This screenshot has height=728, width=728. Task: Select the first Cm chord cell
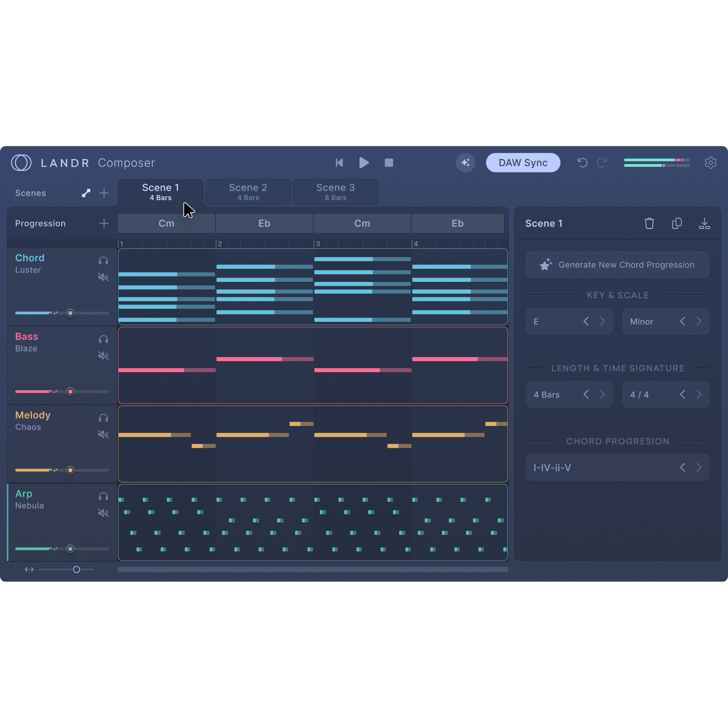(x=166, y=223)
